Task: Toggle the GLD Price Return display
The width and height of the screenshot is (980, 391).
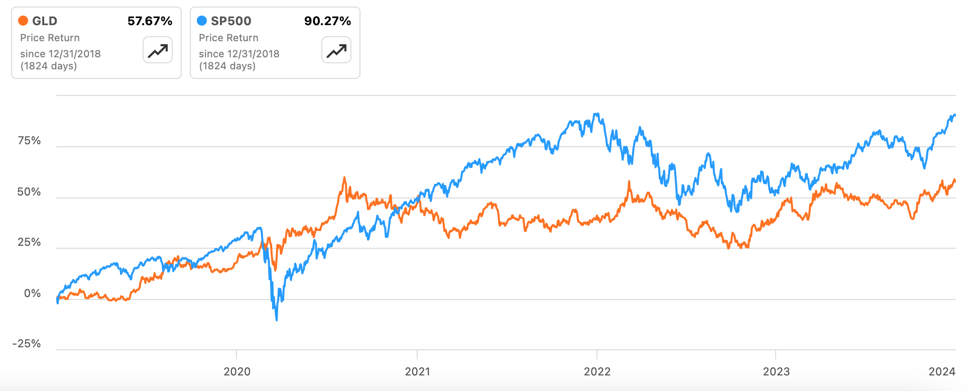Action: point(49,37)
